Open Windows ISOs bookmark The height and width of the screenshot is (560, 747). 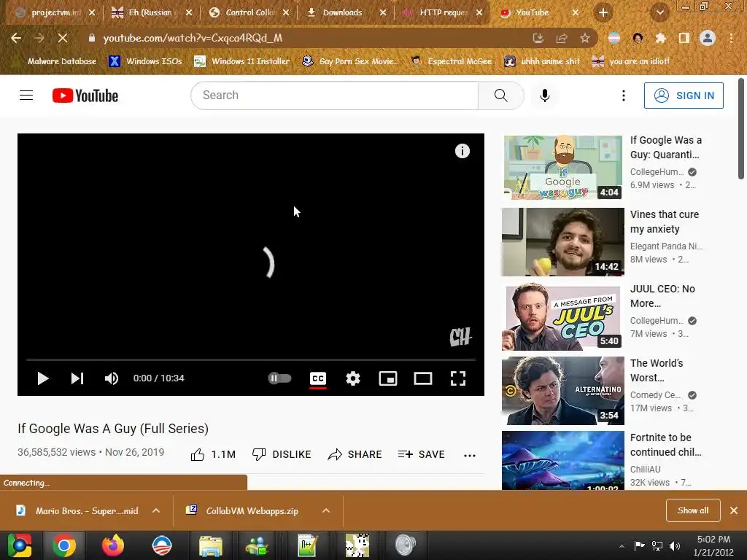(146, 61)
